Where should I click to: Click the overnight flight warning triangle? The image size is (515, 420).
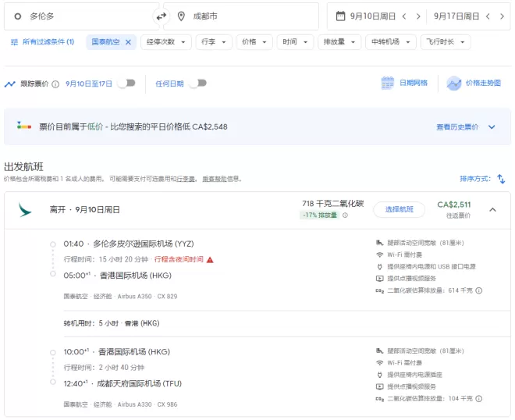point(210,260)
